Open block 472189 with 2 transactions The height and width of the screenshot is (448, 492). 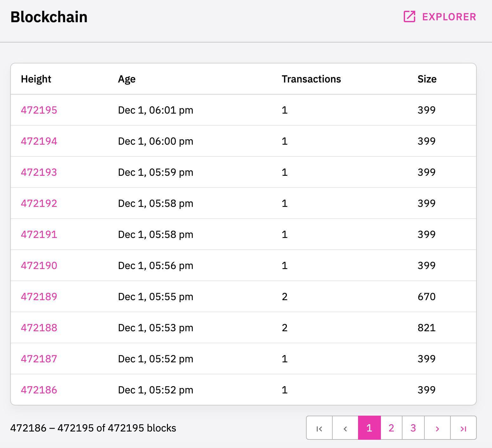pos(39,297)
